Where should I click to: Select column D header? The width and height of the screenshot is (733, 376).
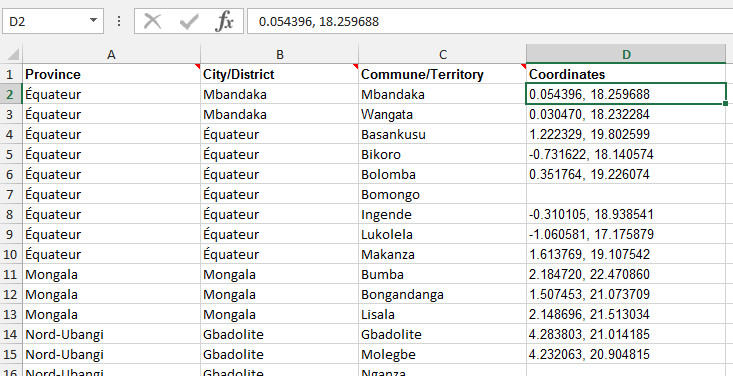tap(626, 55)
